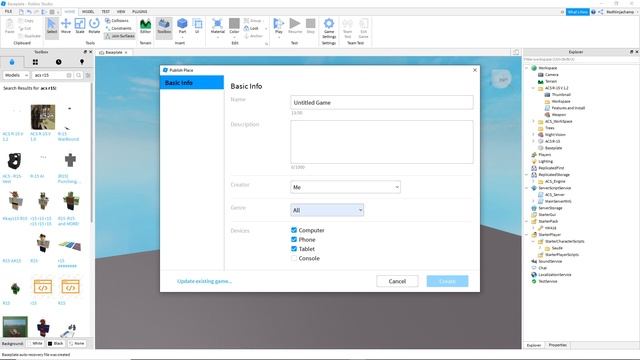Switch to the MODEL ribbon tab
This screenshot has height=360, width=640.
(88, 12)
